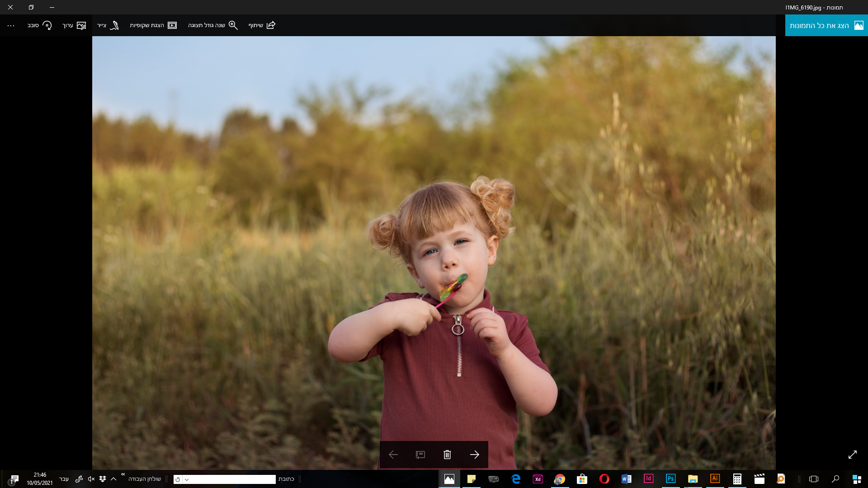Toggle the input language indicator עבר

[x=64, y=479]
